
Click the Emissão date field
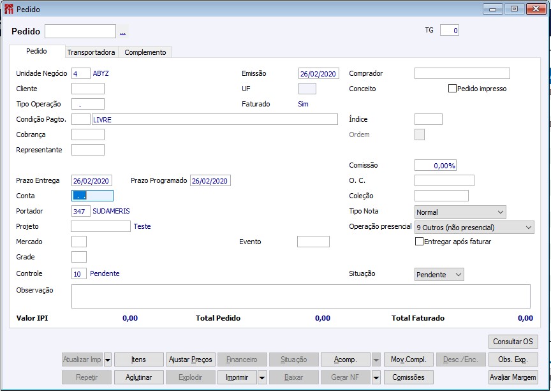[x=319, y=74]
